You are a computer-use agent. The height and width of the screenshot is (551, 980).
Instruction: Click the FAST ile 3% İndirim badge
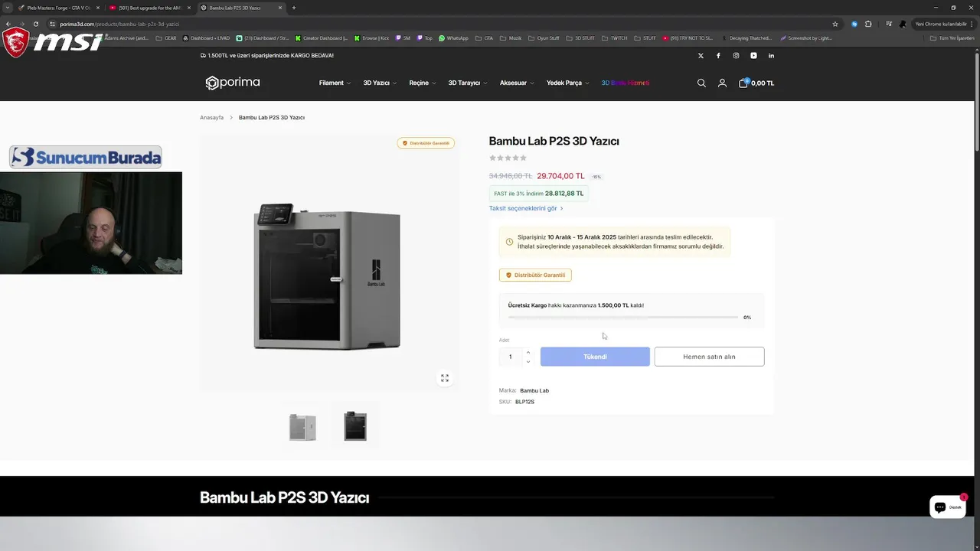(x=539, y=194)
